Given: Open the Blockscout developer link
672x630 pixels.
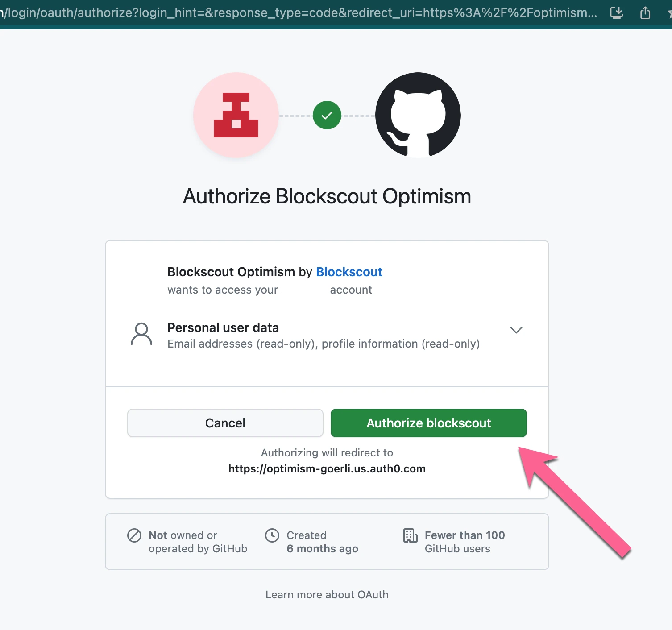Looking at the screenshot, I should [349, 272].
